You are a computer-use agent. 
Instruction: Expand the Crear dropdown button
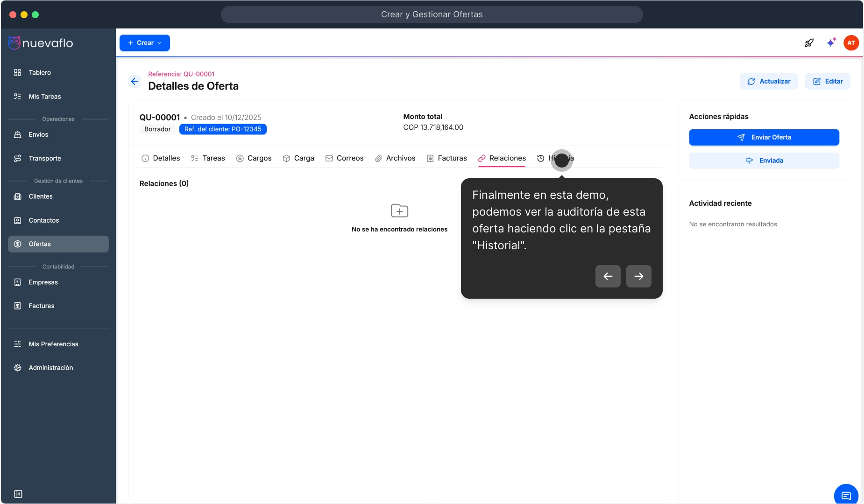pyautogui.click(x=145, y=43)
